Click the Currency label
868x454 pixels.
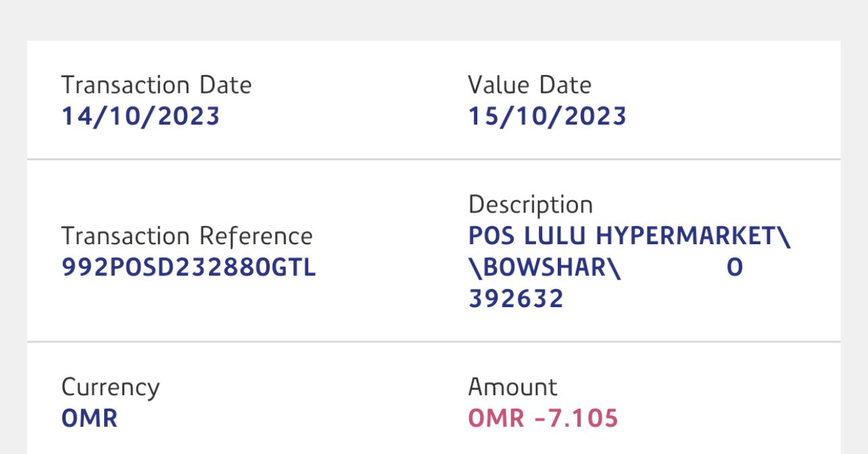pos(110,388)
